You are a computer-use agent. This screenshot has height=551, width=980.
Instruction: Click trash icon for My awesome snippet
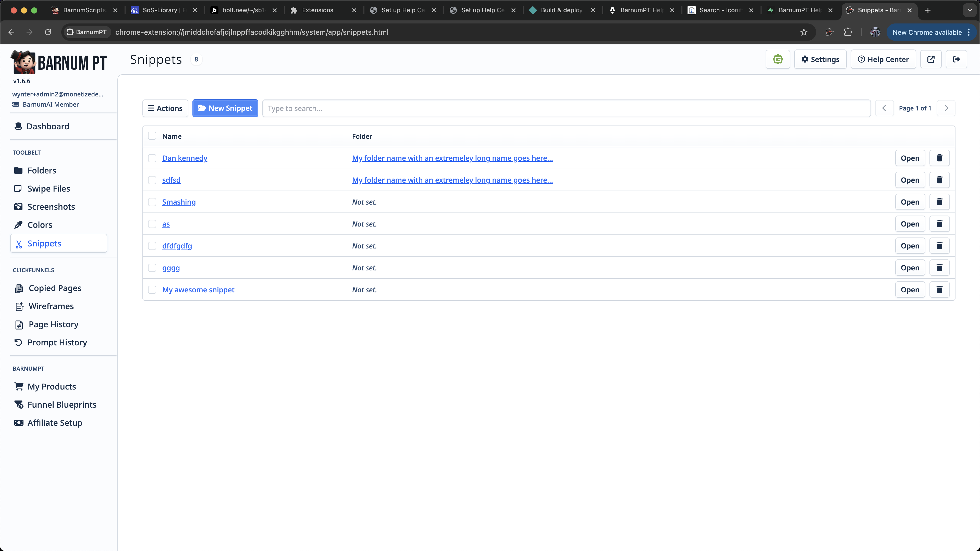pos(939,289)
